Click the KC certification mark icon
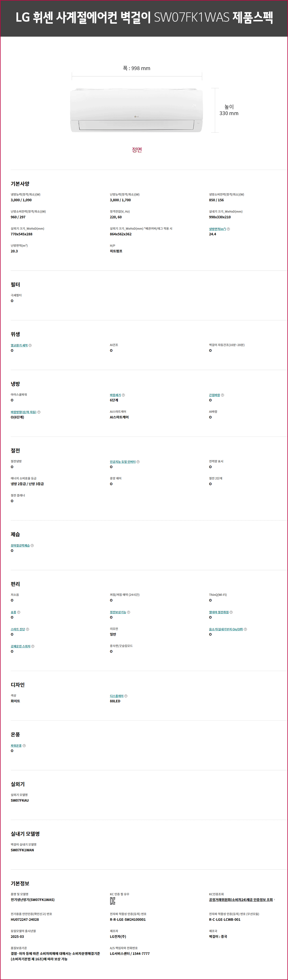288x980 pixels. point(113,901)
